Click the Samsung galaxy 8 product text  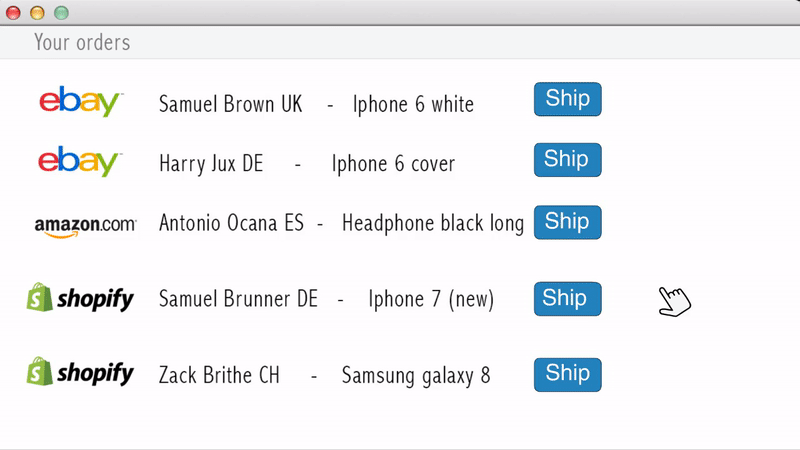416,377
